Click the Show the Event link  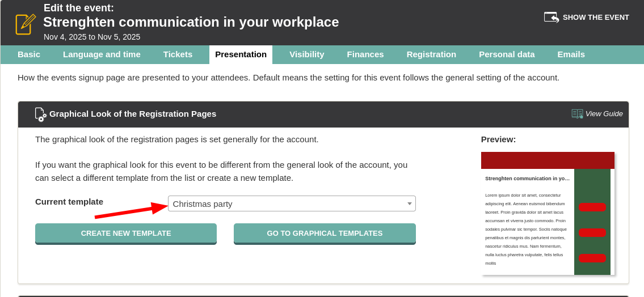(x=595, y=17)
